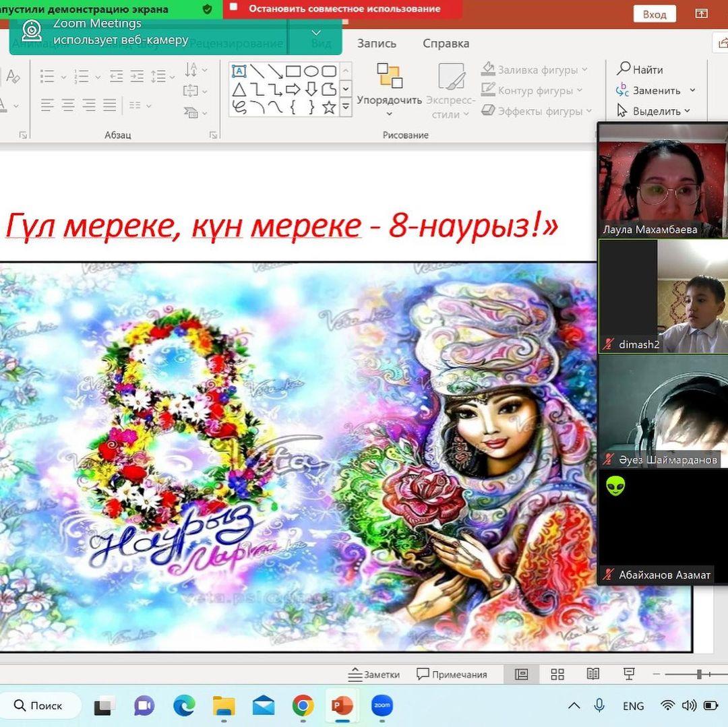728x727 pixels.
Task: Open the Выделить selection menu
Action: (x=653, y=111)
